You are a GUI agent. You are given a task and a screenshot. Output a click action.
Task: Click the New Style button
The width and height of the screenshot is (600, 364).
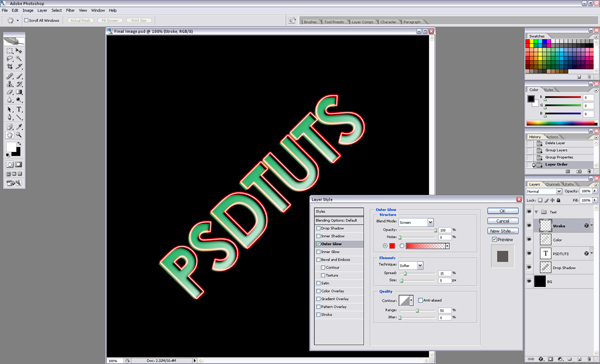503,231
